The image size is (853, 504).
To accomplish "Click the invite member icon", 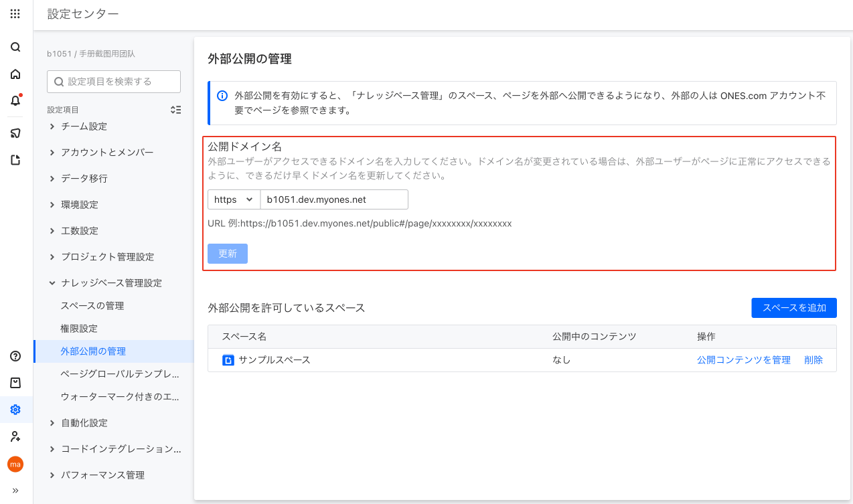I will tap(15, 436).
